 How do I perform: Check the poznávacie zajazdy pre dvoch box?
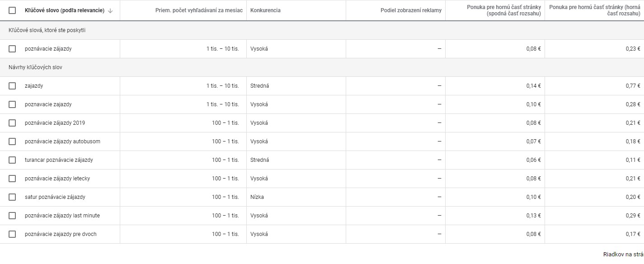12,234
